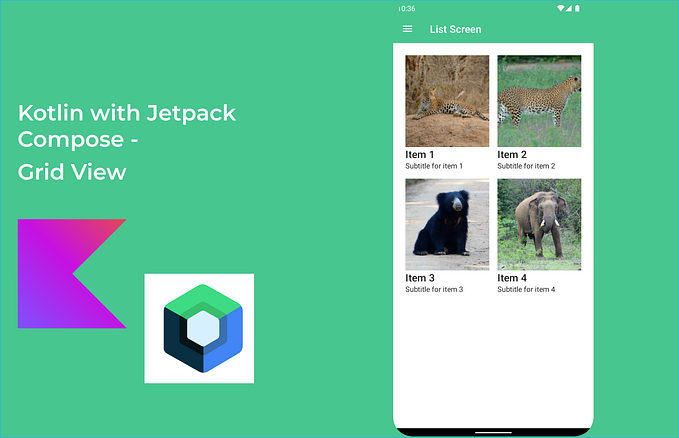
Task: Click 'Subtitle for item 4' text
Action: (526, 289)
